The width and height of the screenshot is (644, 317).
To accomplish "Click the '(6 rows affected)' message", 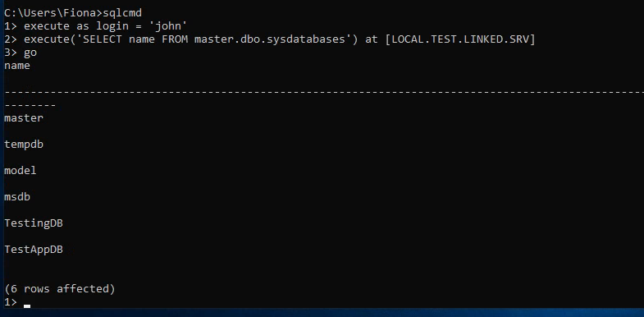I will [x=60, y=289].
